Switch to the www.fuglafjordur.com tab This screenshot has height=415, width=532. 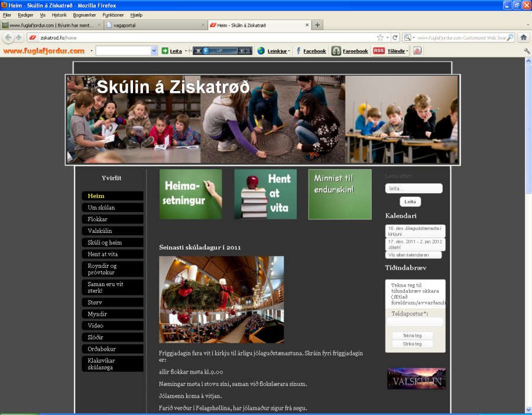(x=51, y=25)
